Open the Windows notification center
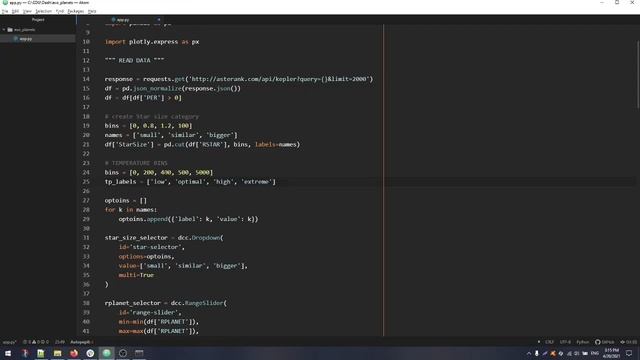The height and width of the screenshot is (360, 640). point(629,353)
